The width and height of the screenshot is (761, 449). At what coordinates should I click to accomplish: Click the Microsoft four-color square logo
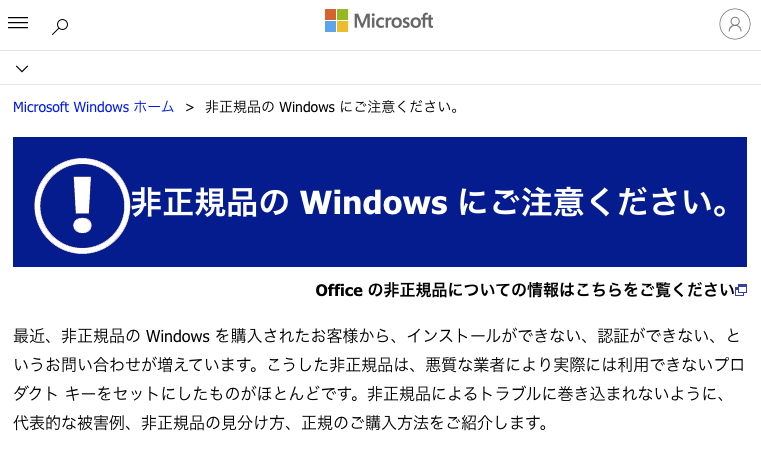(336, 21)
